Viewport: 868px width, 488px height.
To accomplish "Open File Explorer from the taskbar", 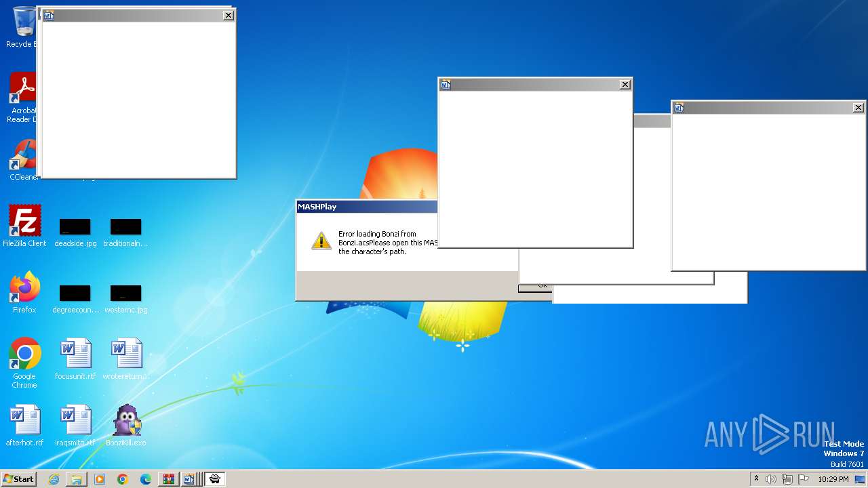I will click(77, 479).
